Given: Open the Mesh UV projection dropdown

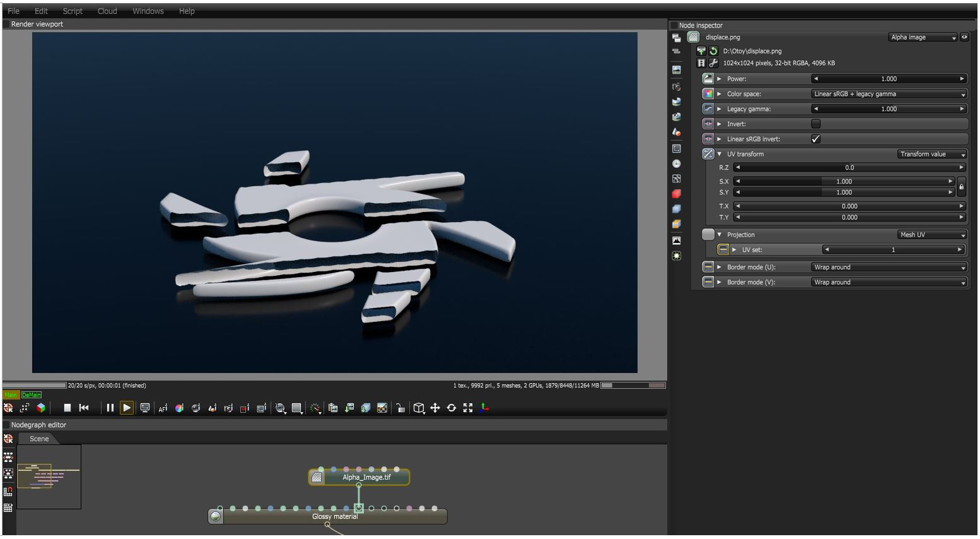Looking at the screenshot, I should coord(932,235).
